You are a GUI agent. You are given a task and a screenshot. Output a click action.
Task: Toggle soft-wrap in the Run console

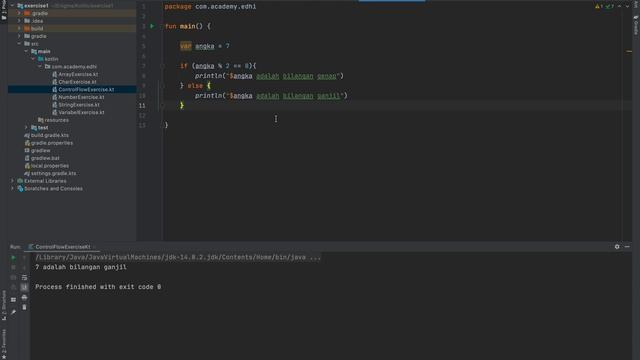(x=24, y=278)
